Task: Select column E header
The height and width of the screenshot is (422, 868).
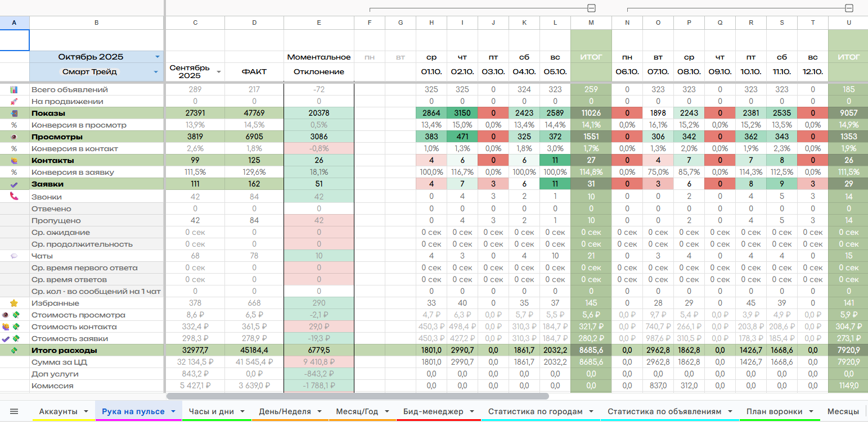Action: 319,22
